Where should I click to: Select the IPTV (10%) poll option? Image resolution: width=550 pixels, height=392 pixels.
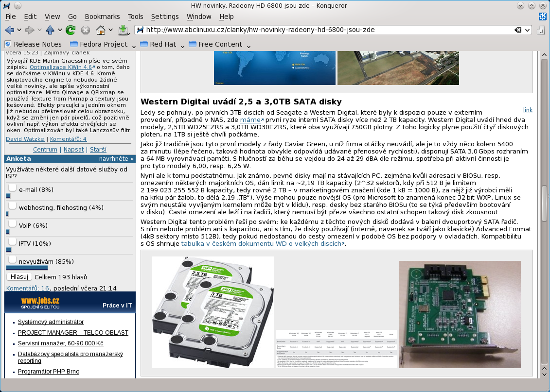click(x=12, y=241)
